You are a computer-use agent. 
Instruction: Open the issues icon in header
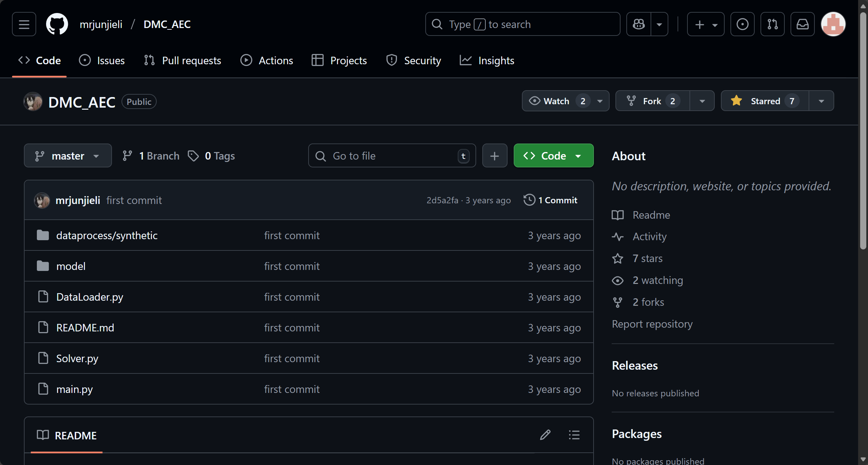tap(742, 24)
